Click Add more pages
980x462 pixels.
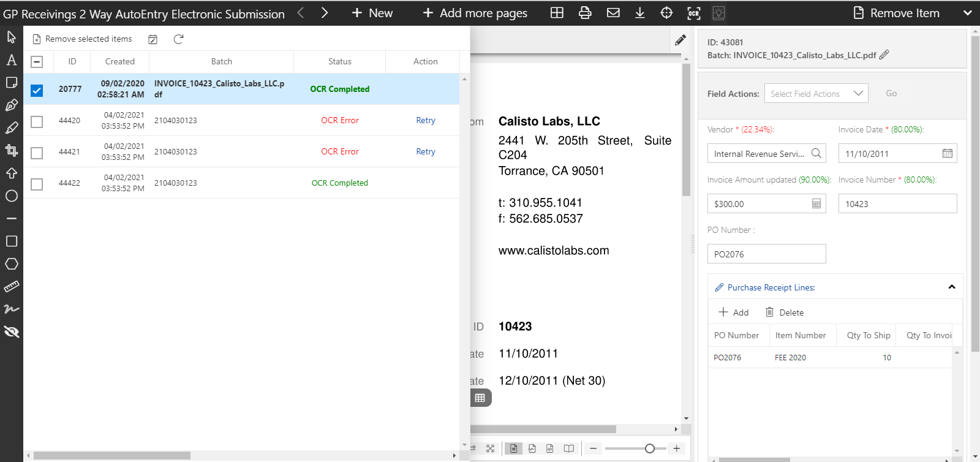pyautogui.click(x=475, y=13)
